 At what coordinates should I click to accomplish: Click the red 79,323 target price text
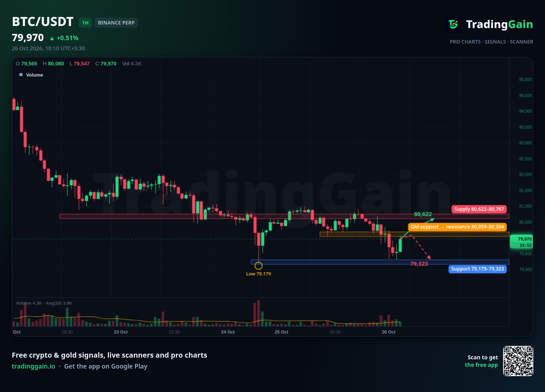419,264
